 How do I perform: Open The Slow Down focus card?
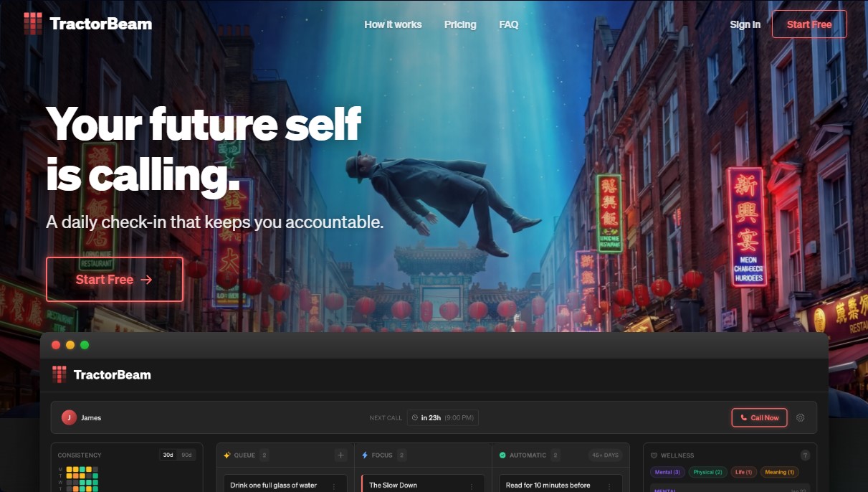[423, 484]
